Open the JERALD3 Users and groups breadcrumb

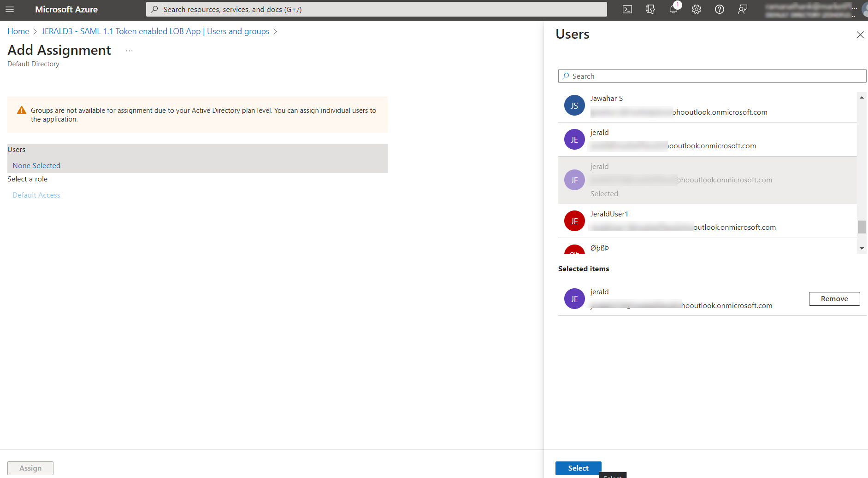155,31
